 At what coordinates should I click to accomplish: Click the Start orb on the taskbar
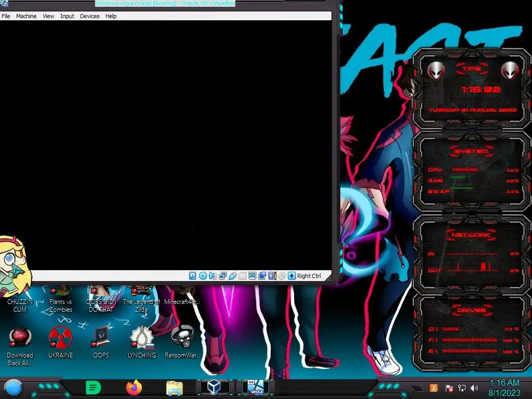(14, 388)
